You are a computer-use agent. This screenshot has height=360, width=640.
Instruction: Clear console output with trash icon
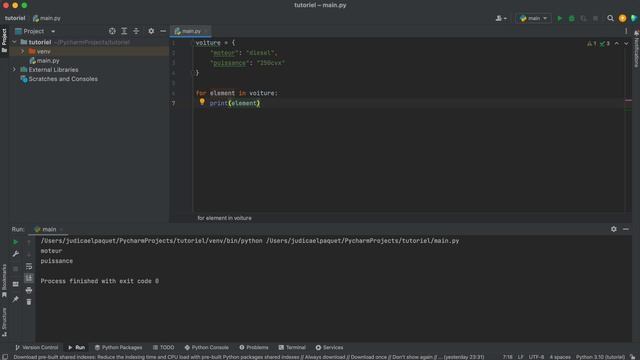29,302
